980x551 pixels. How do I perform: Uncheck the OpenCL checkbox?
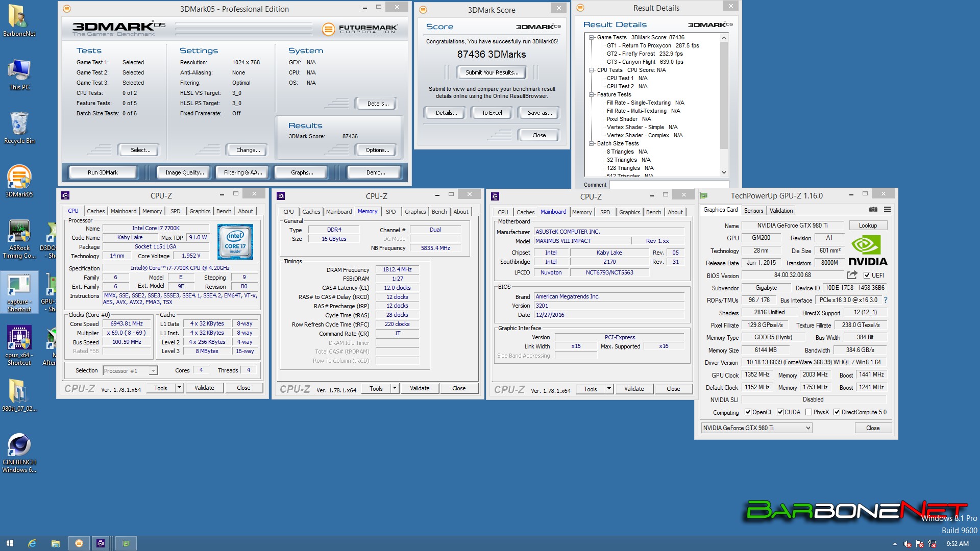tap(748, 412)
